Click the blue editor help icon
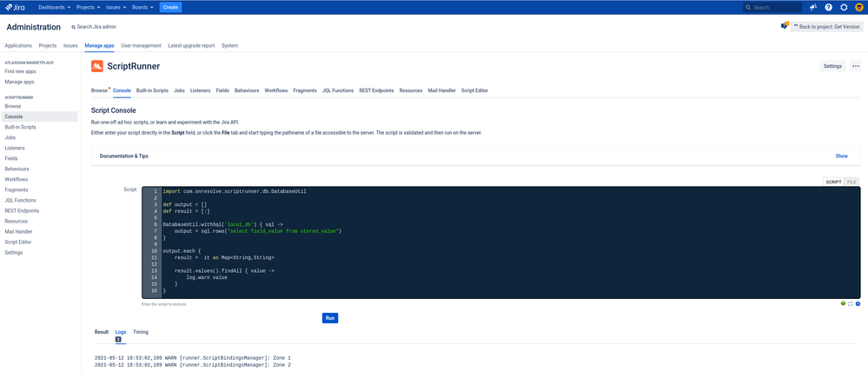This screenshot has width=868, height=372. 858,303
